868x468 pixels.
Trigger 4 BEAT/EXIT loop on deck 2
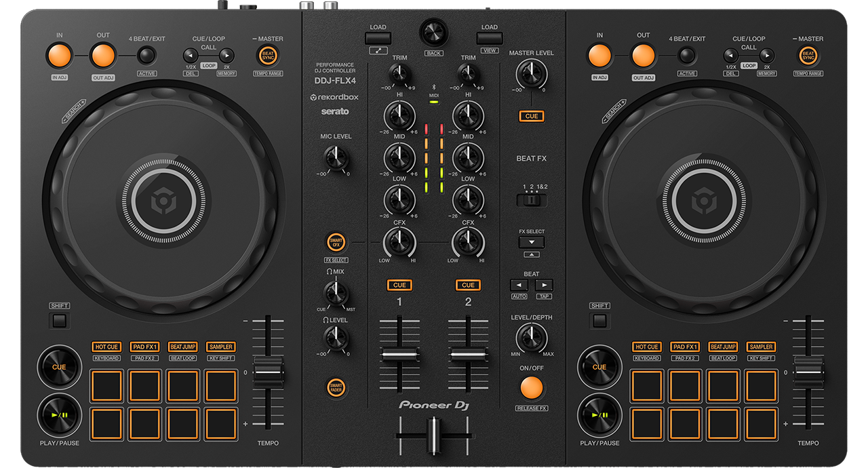click(x=687, y=56)
